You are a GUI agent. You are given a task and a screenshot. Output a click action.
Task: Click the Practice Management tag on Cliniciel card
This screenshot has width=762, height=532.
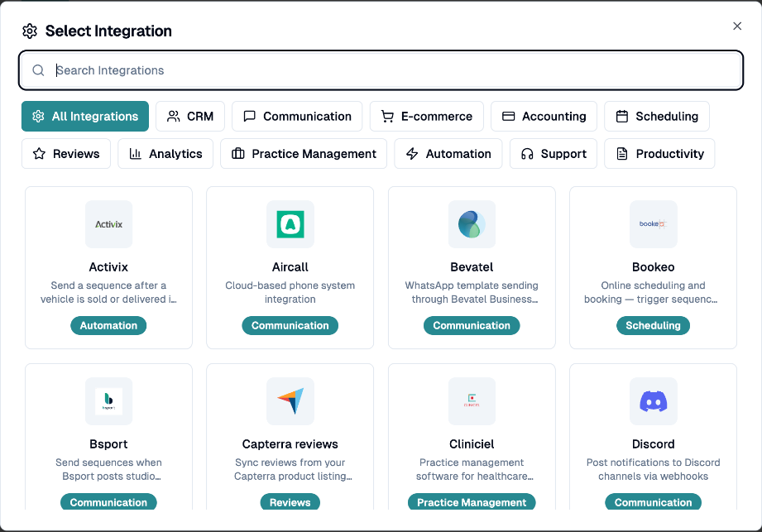[472, 502]
